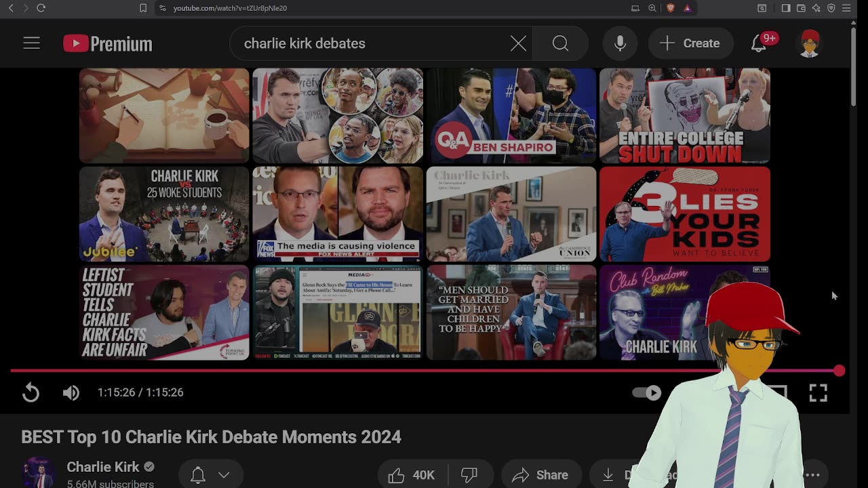
Task: Start voice search with microphone
Action: coord(620,43)
